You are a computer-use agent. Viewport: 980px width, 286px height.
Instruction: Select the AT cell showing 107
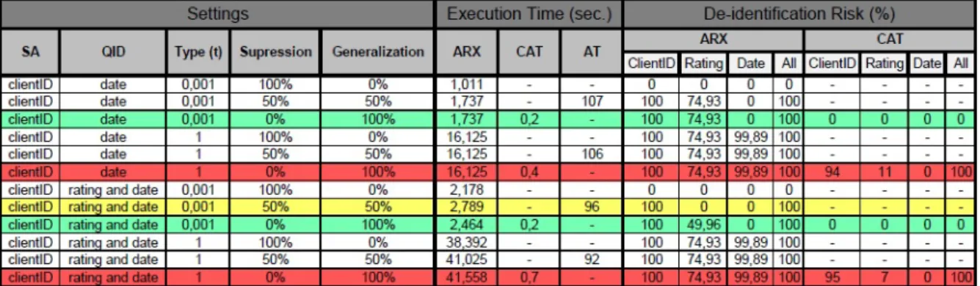[x=592, y=102]
